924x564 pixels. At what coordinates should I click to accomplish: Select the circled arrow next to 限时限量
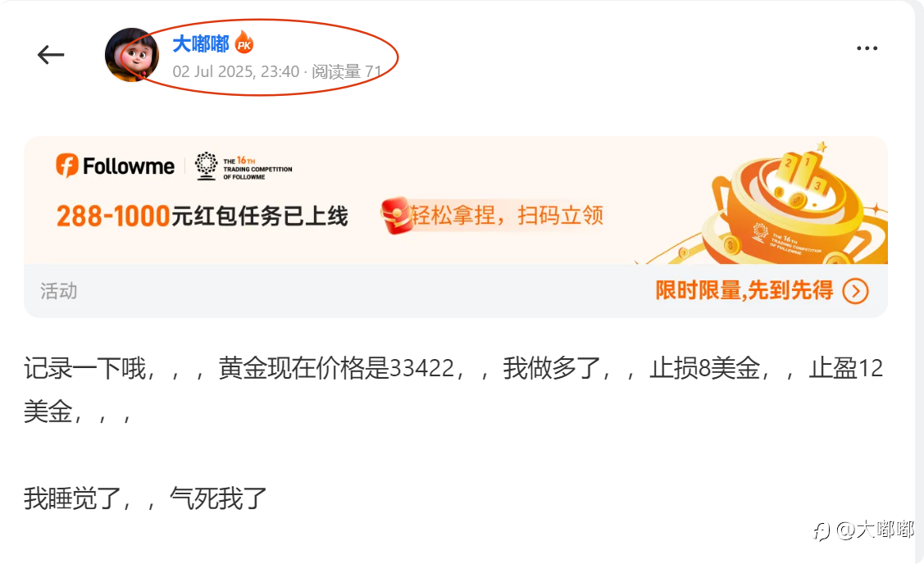pyautogui.click(x=855, y=291)
